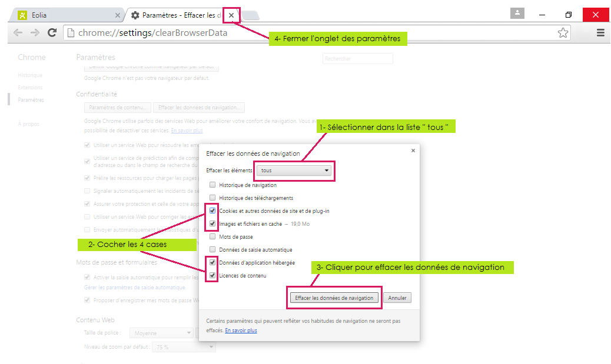This screenshot has width=611, height=364.
Task: Toggle Licences de contenu checkbox
Action: pos(212,275)
